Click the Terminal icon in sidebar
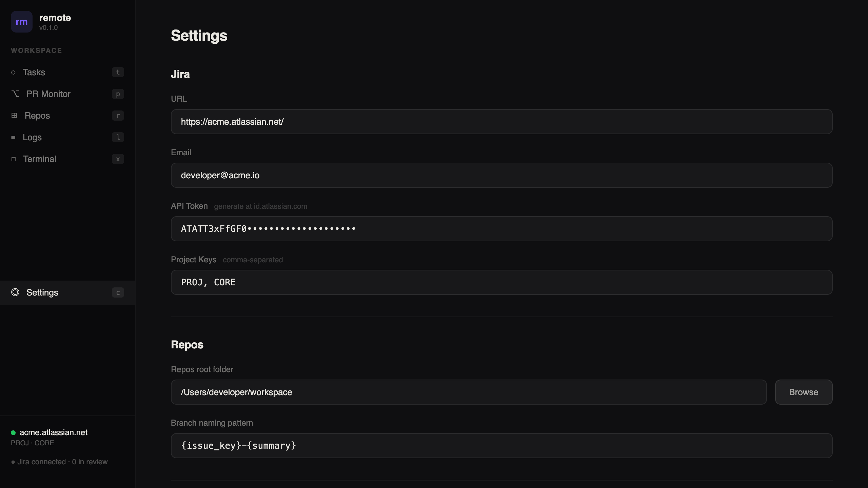Viewport: 868px width, 488px height. coord(14,159)
